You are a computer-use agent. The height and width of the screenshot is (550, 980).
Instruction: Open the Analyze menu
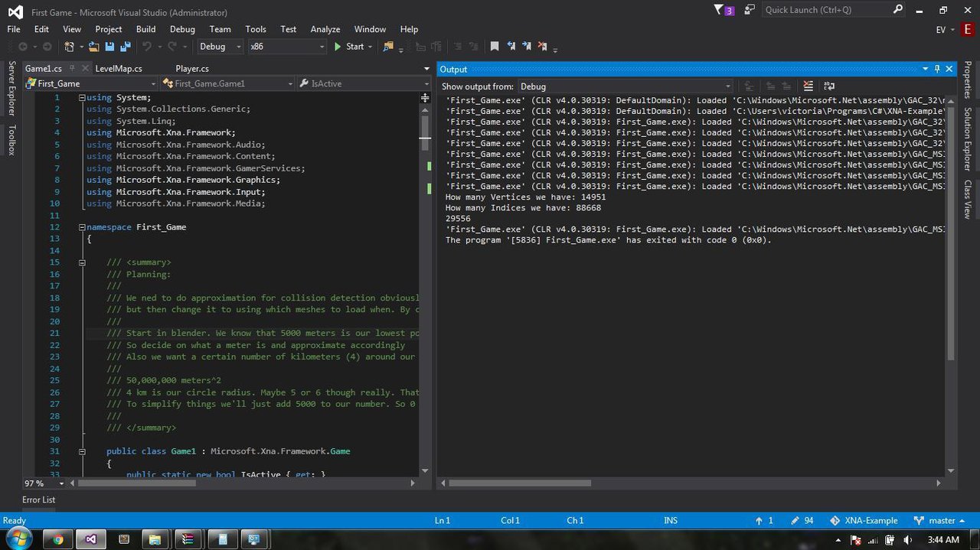click(325, 29)
